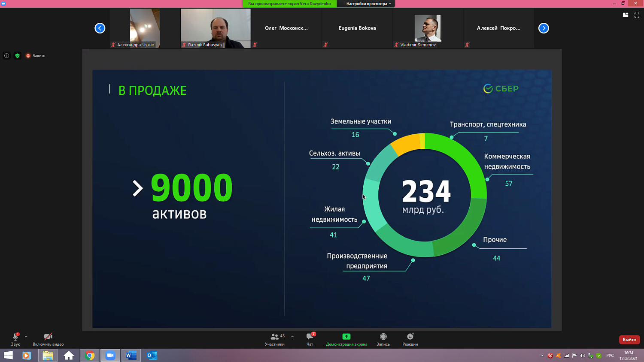Screen dimensions: 644x362
Task: Open File Explorer from taskbar
Action: click(x=48, y=356)
